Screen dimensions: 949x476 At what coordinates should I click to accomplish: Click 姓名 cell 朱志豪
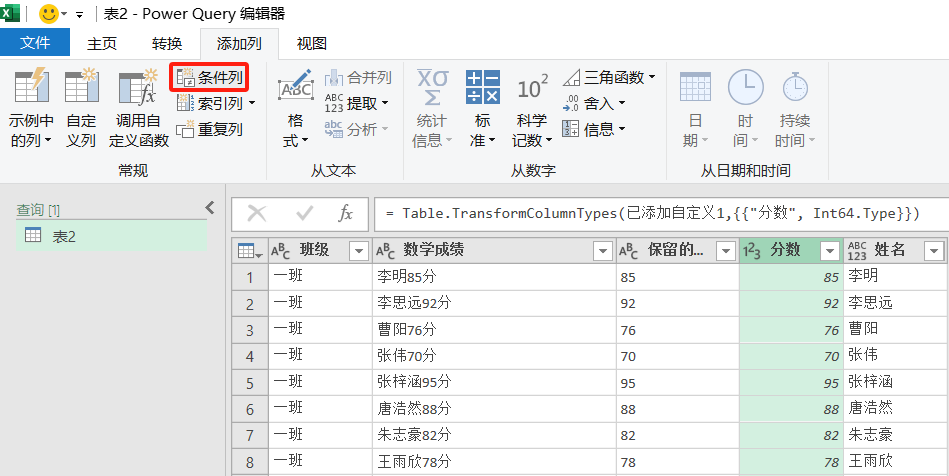coord(896,436)
